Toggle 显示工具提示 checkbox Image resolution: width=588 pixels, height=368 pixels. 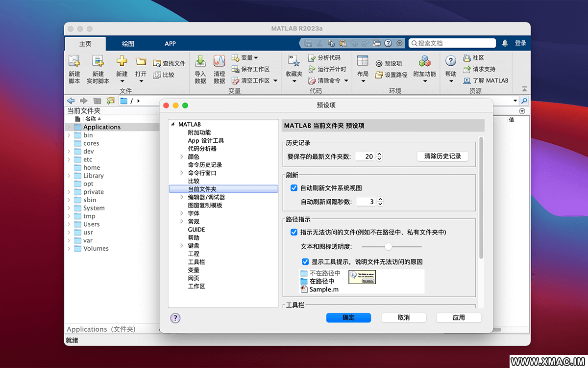305,262
